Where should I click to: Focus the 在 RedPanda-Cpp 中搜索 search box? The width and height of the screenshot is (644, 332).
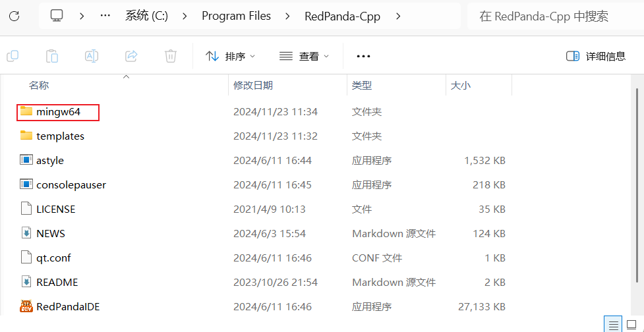point(555,16)
